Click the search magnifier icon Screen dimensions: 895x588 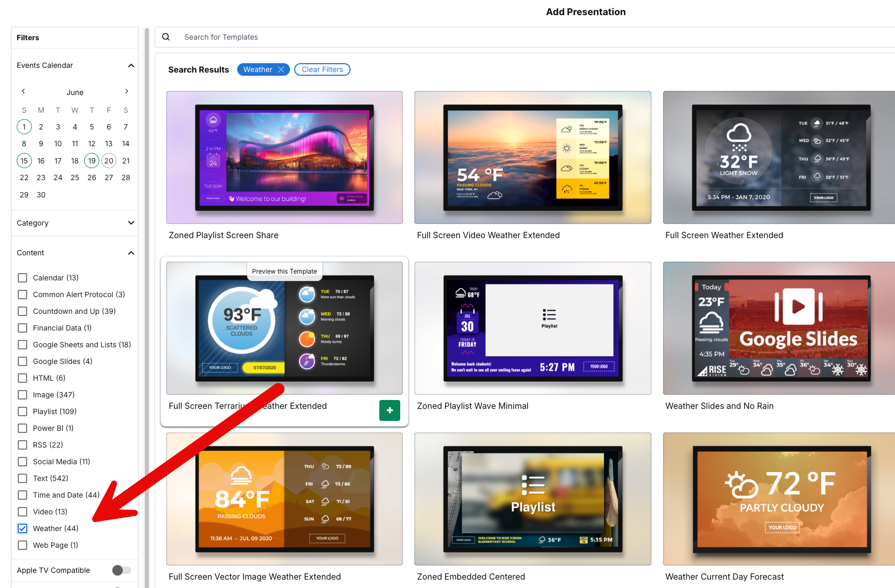[x=166, y=37]
